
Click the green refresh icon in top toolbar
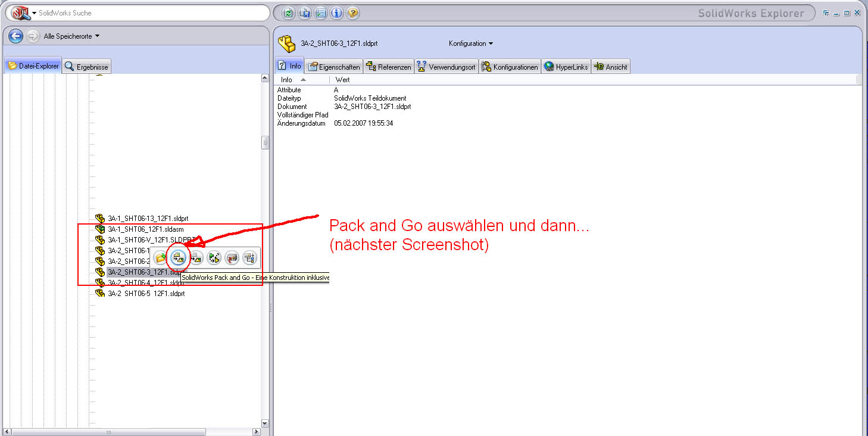tap(289, 13)
